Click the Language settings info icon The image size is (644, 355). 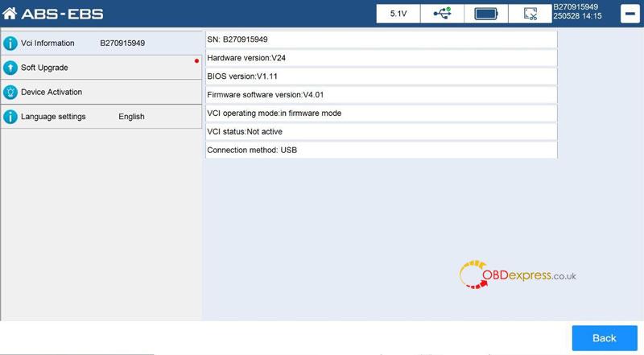(10, 117)
